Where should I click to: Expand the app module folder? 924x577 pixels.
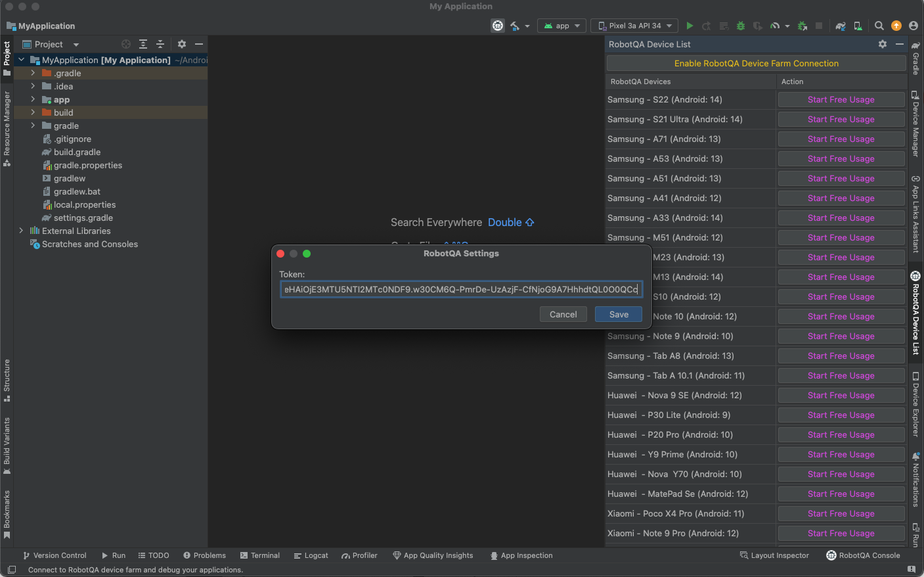pos(33,99)
